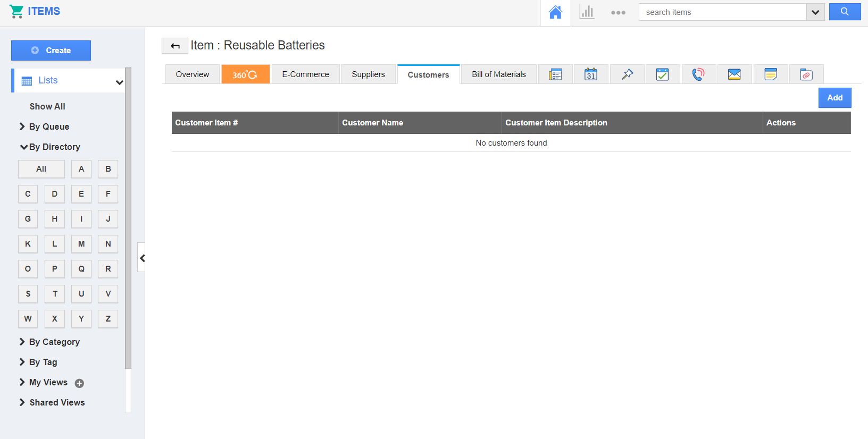Click the Create button
This screenshot has width=868, height=439.
(51, 50)
